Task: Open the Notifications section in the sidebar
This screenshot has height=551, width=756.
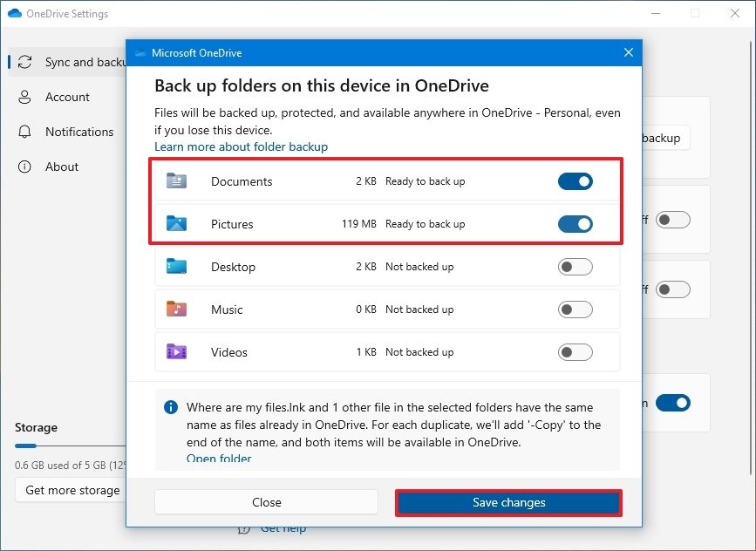Action: [x=79, y=132]
